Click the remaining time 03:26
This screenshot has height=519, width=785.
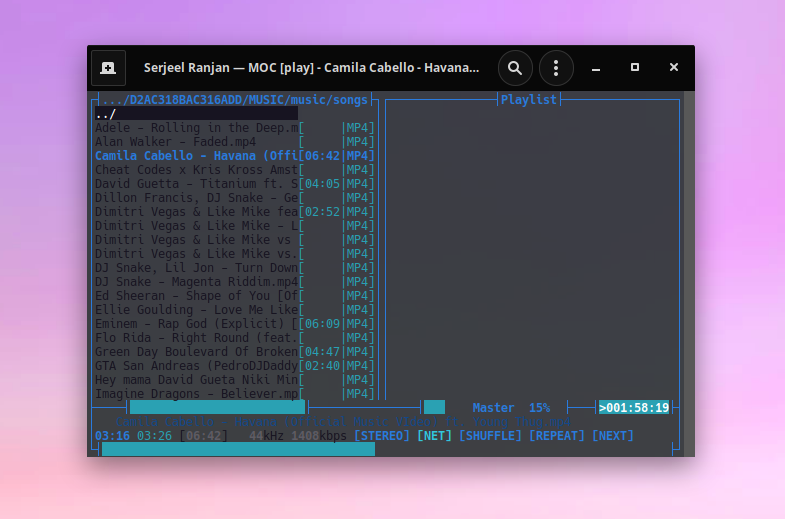(154, 436)
